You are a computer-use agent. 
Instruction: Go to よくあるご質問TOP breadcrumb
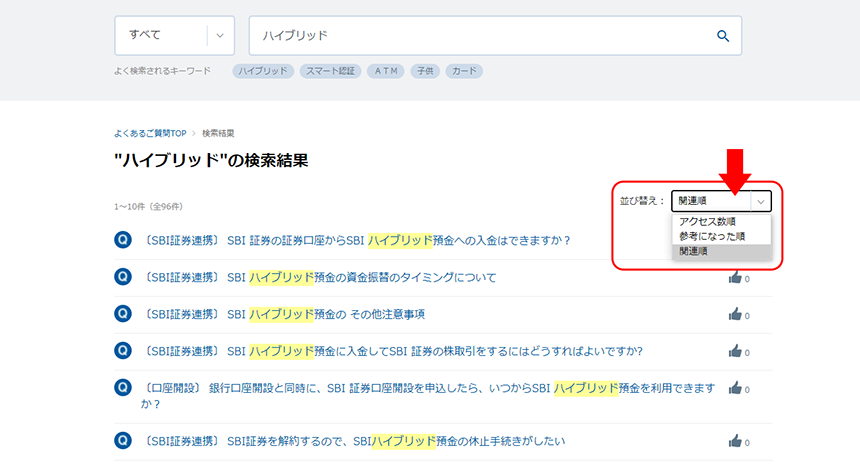point(150,133)
